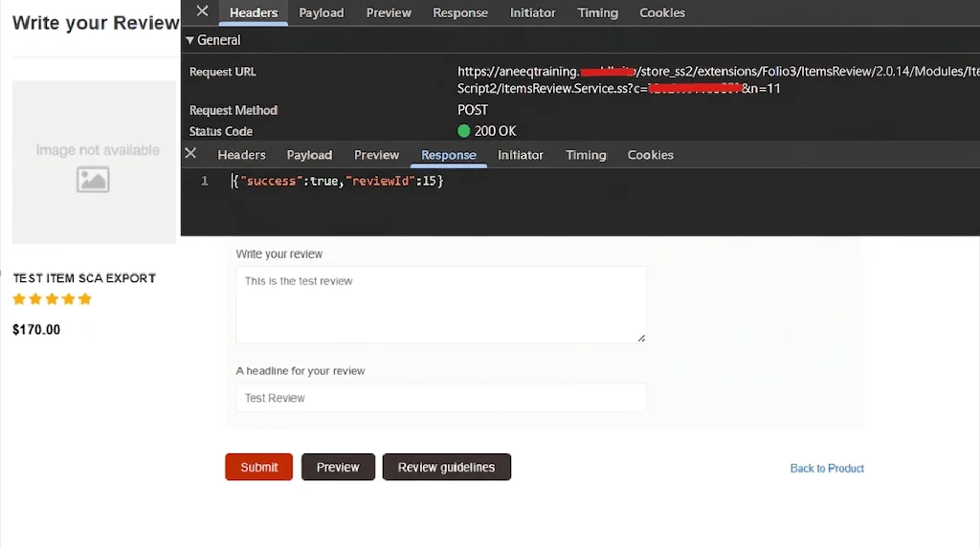This screenshot has height=549, width=980.
Task: Close the lower response panel
Action: click(x=190, y=153)
